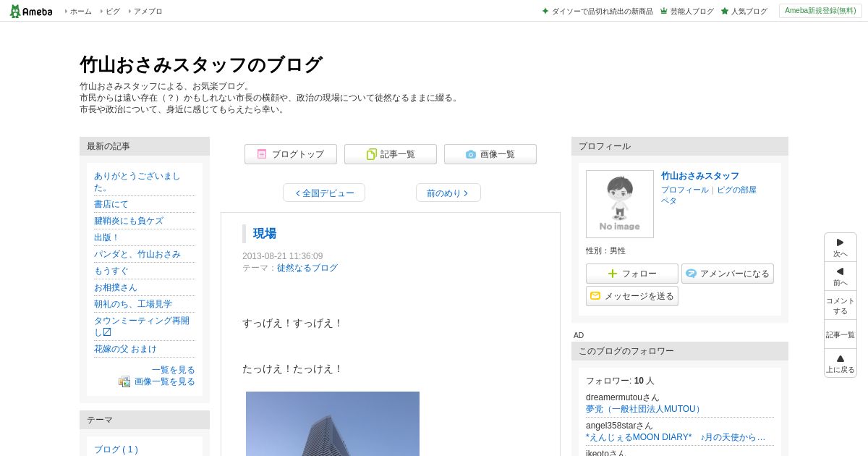Image resolution: width=868 pixels, height=456 pixels.
Task: Open the building photo in the post
Action: click(333, 423)
